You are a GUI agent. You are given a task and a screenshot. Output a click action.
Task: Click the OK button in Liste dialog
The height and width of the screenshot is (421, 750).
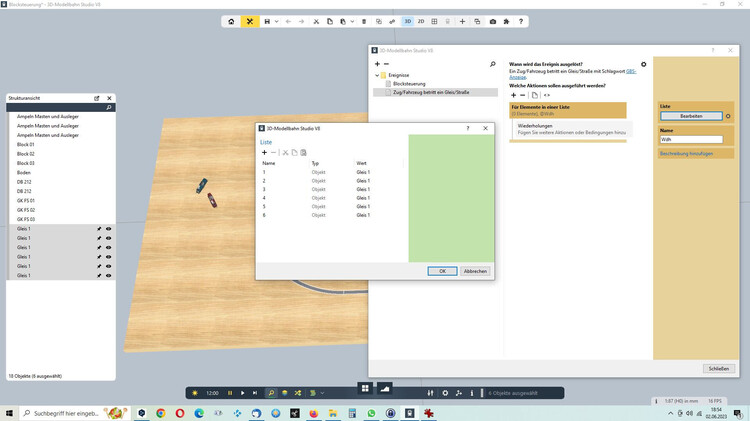[442, 271]
